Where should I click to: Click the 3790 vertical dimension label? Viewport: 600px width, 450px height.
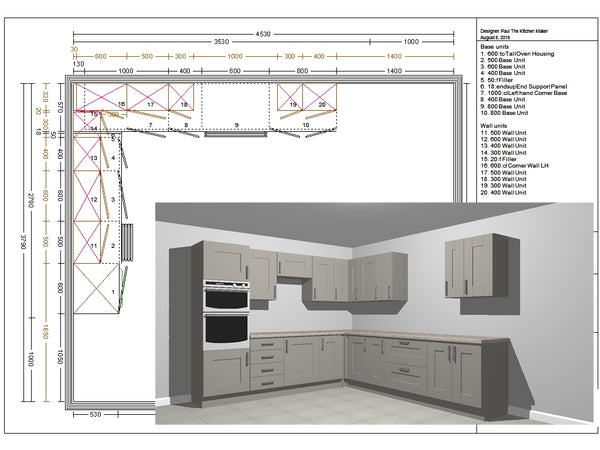(x=23, y=244)
